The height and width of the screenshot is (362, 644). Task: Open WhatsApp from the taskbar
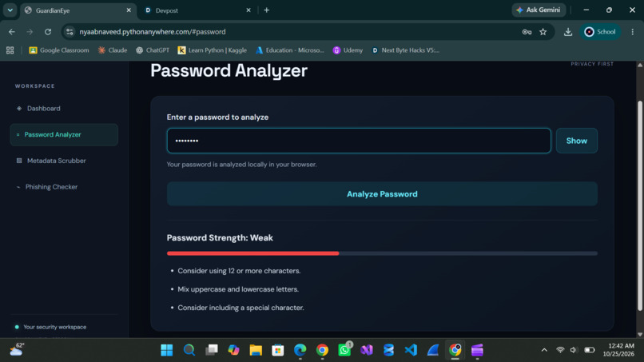[x=344, y=350]
